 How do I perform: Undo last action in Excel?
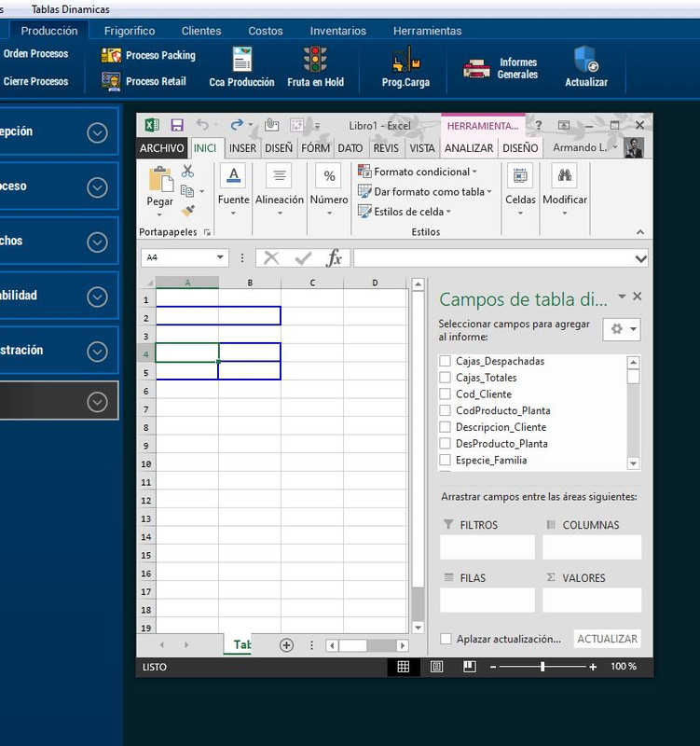point(202,125)
